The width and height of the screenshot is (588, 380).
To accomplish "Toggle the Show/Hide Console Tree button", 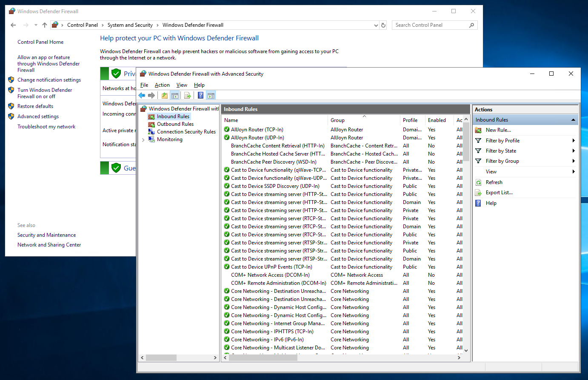I will [174, 96].
